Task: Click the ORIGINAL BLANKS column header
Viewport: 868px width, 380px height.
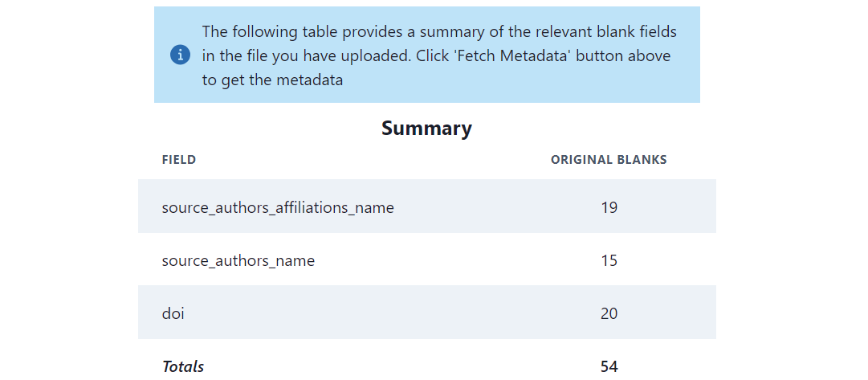Action: pyautogui.click(x=609, y=160)
